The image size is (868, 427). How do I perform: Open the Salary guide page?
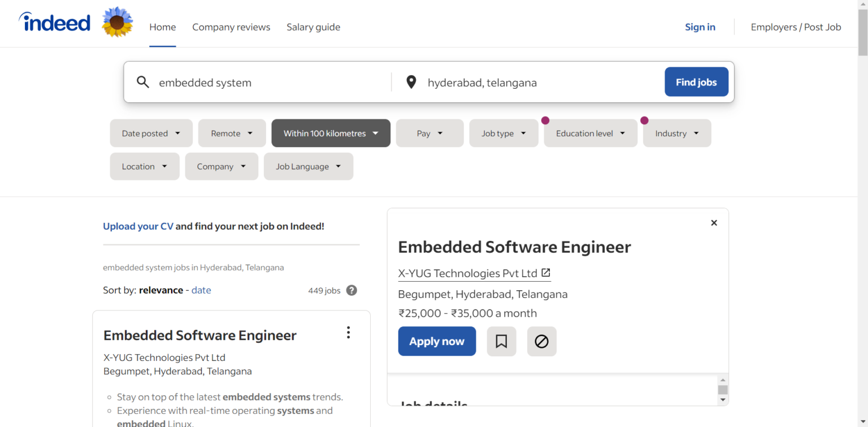tap(313, 27)
